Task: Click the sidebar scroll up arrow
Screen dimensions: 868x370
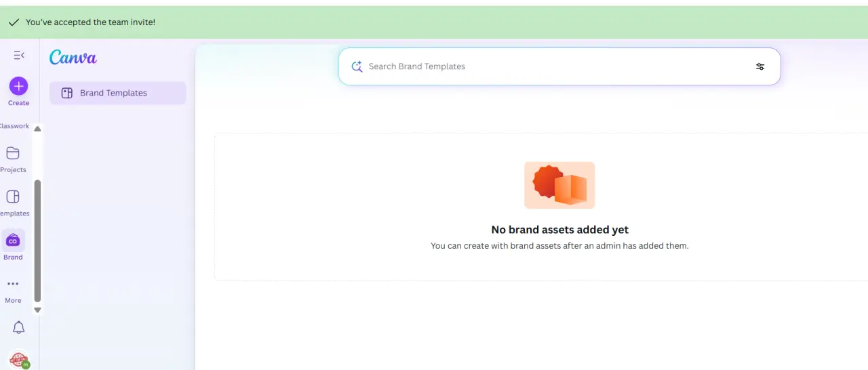Action: pyautogui.click(x=37, y=129)
